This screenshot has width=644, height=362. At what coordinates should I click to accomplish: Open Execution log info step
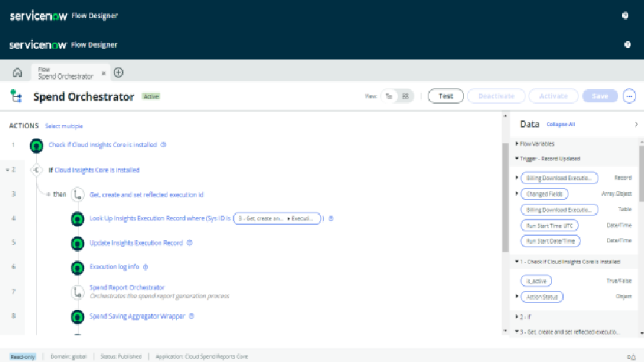pos(115,267)
